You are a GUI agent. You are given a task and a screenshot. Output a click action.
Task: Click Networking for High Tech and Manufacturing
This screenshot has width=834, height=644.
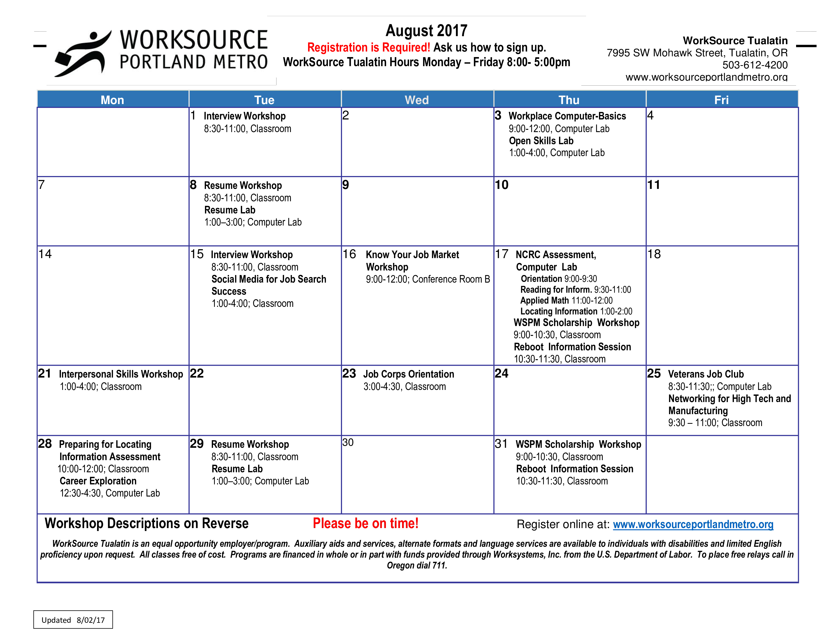729,404
